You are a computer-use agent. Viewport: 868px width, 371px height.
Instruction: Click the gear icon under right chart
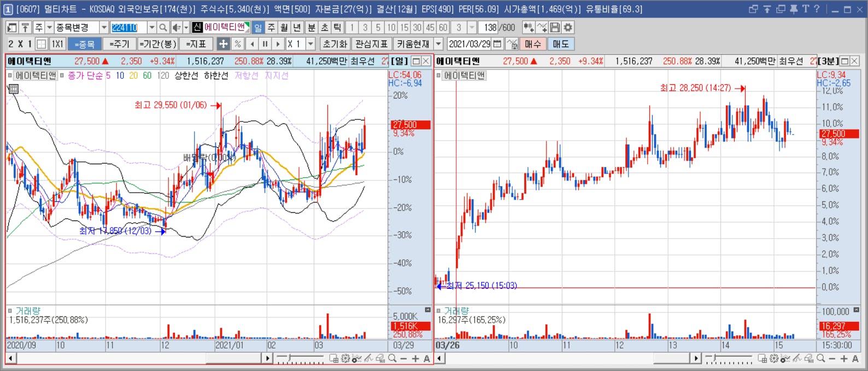point(774,358)
